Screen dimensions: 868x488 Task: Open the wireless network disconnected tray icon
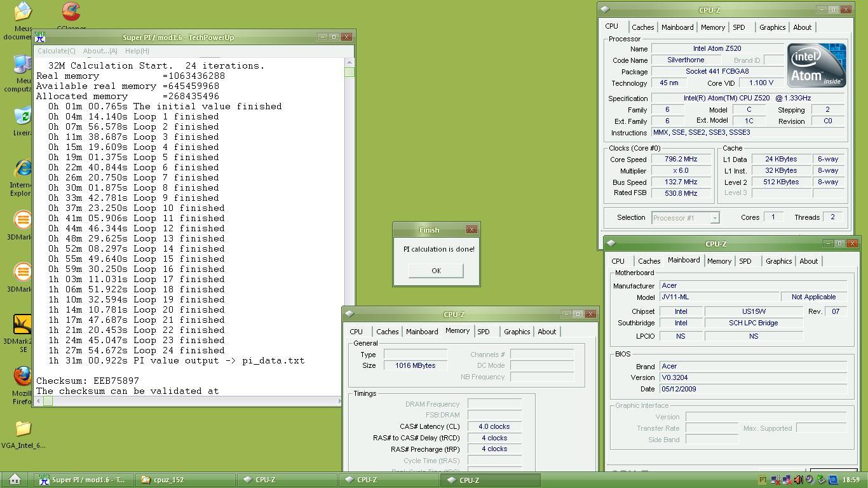[x=775, y=480]
